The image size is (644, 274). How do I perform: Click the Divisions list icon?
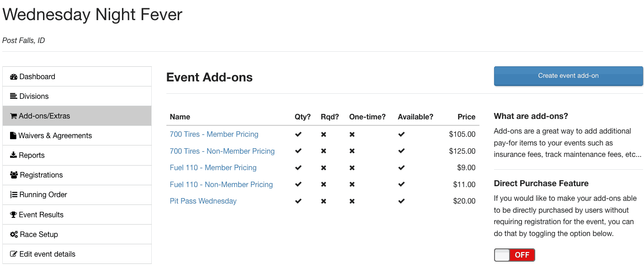(14, 97)
